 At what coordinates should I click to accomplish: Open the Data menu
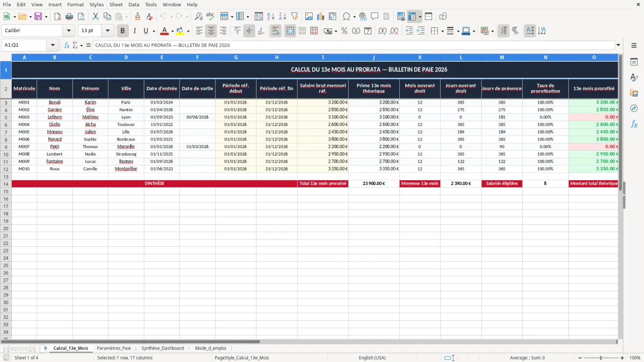pos(134,4)
